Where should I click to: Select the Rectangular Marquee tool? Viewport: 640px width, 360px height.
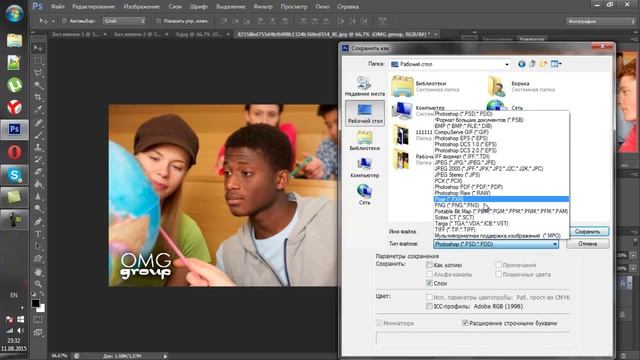(x=38, y=61)
